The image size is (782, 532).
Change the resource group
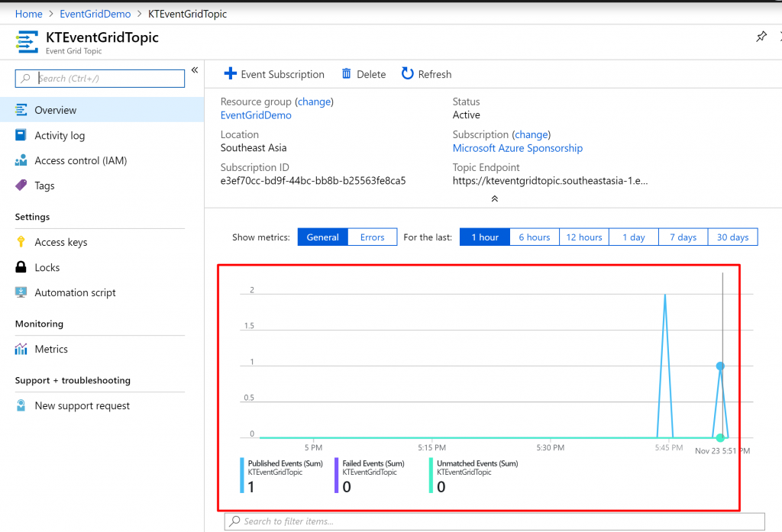coord(314,102)
